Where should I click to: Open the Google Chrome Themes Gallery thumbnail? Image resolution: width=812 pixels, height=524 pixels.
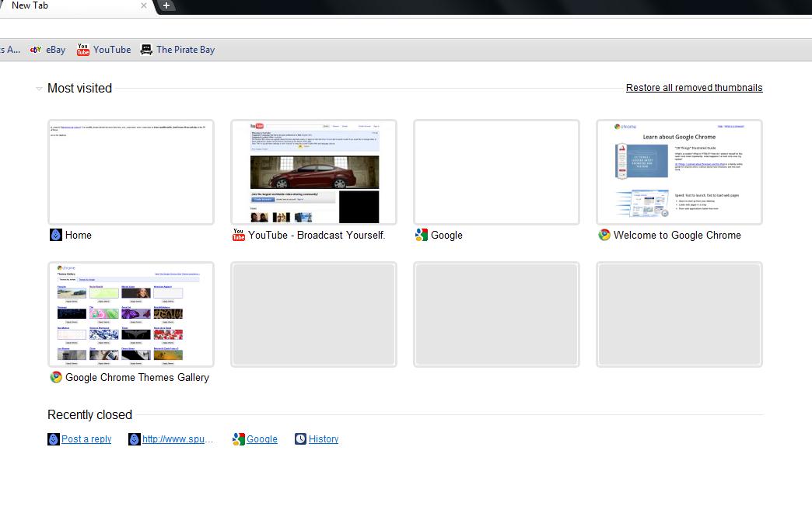coord(131,314)
